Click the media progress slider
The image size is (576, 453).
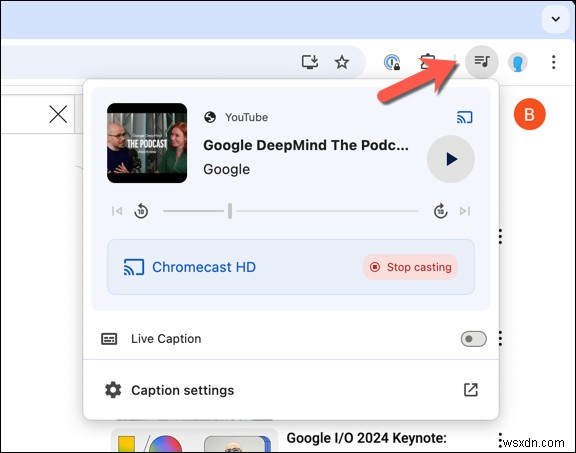[x=291, y=211]
